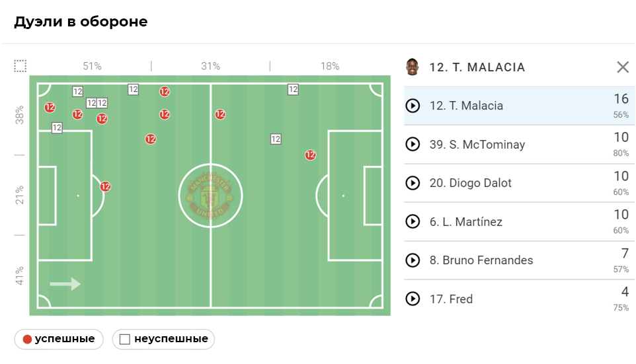Toggle the successful duels filter (успешные)

coord(59,339)
